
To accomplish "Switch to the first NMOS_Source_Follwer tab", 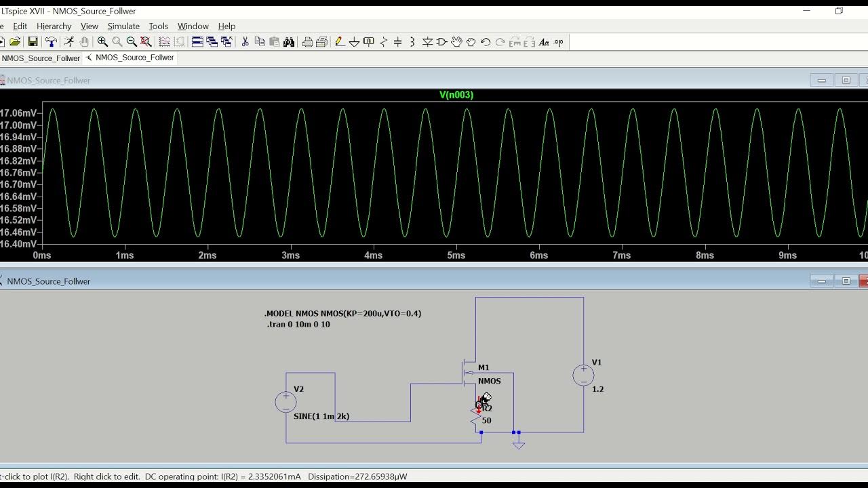I will coord(40,58).
